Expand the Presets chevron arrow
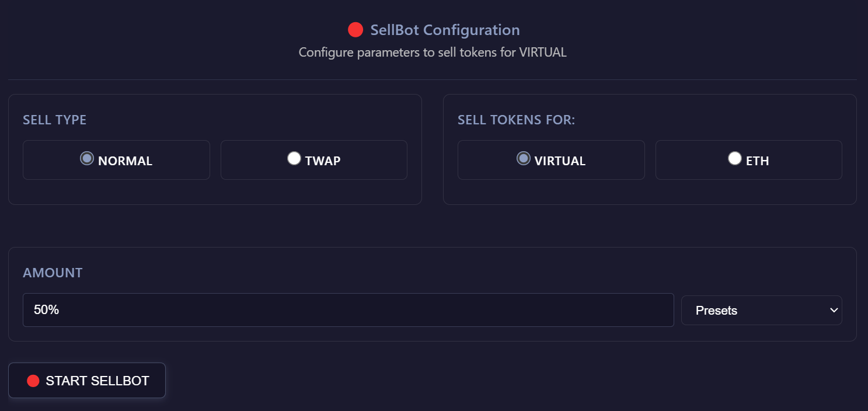 [834, 311]
